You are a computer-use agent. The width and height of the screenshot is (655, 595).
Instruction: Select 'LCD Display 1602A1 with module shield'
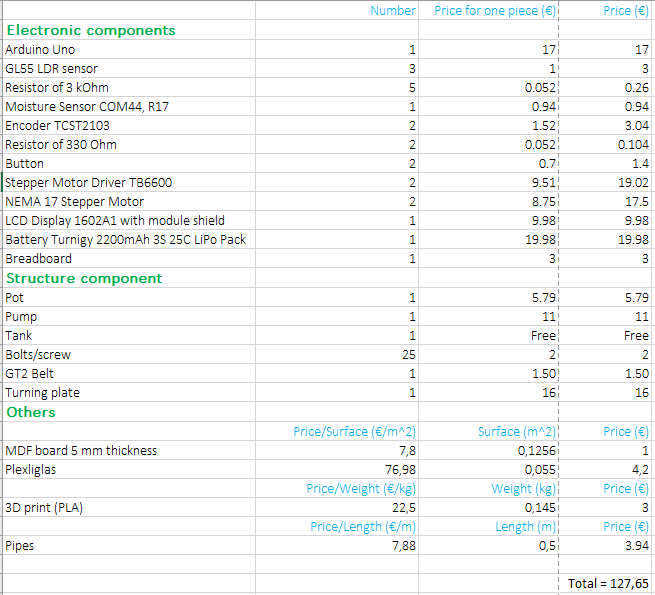129,221
